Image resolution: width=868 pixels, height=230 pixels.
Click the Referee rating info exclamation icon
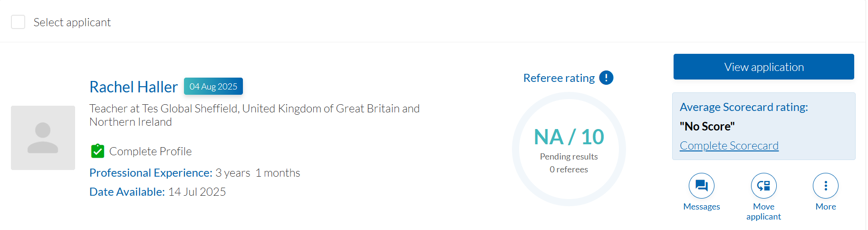pyautogui.click(x=606, y=78)
